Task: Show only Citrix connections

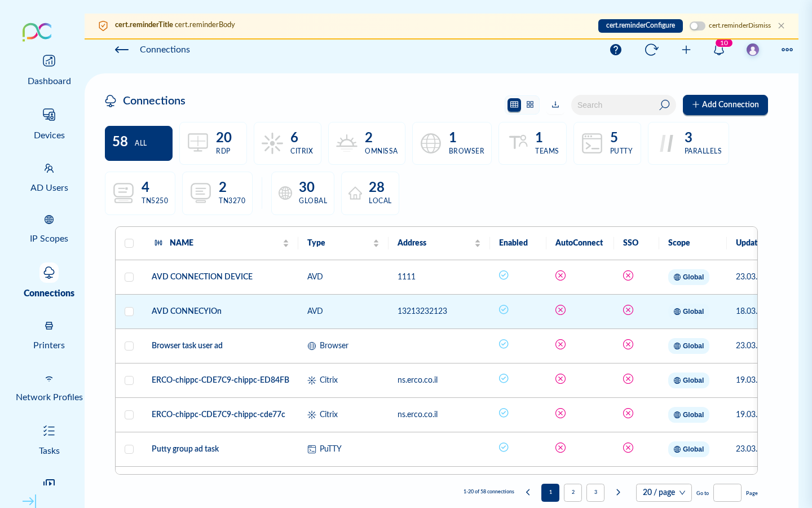Action: [288, 143]
